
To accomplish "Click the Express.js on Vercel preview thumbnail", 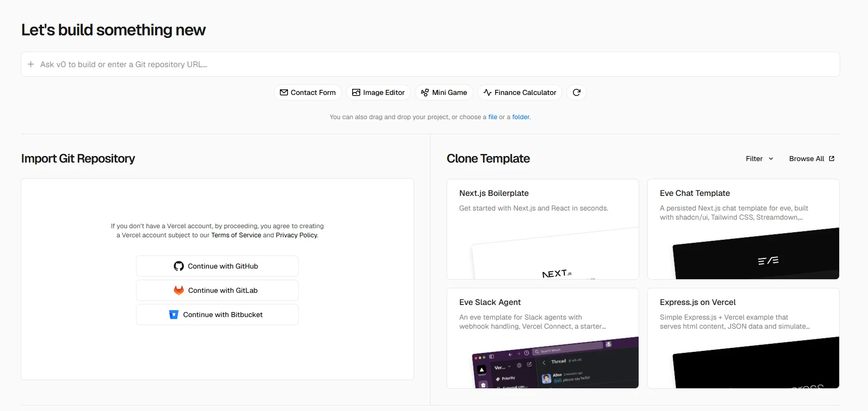I will 756,363.
